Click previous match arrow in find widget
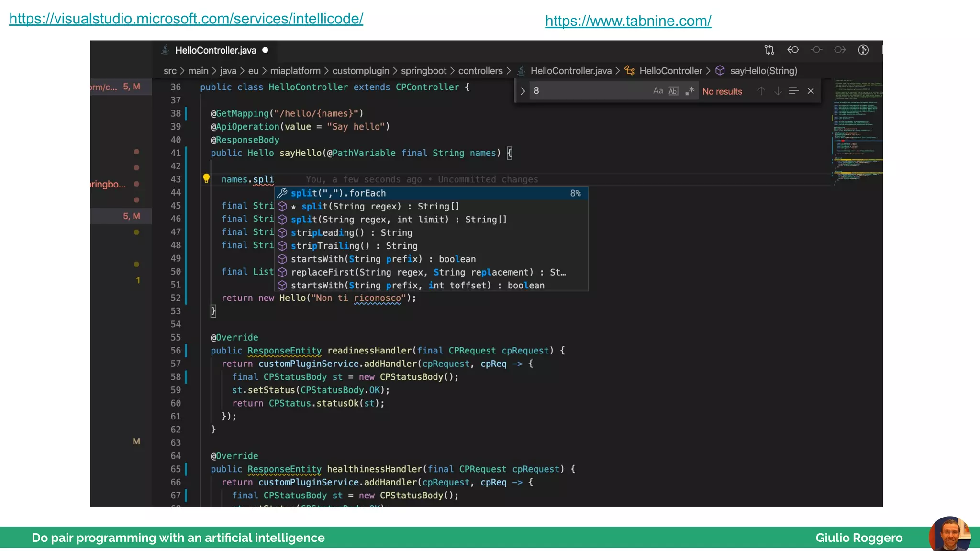 click(761, 91)
